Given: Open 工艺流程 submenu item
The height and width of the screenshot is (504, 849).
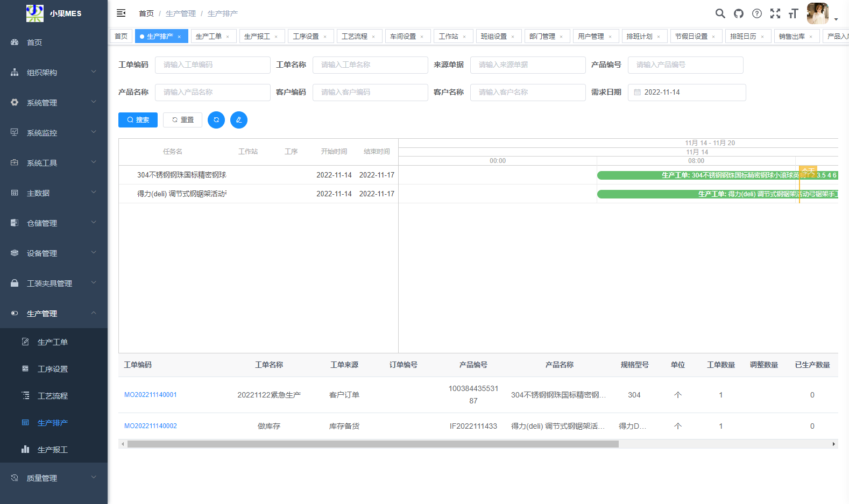Looking at the screenshot, I should [54, 396].
